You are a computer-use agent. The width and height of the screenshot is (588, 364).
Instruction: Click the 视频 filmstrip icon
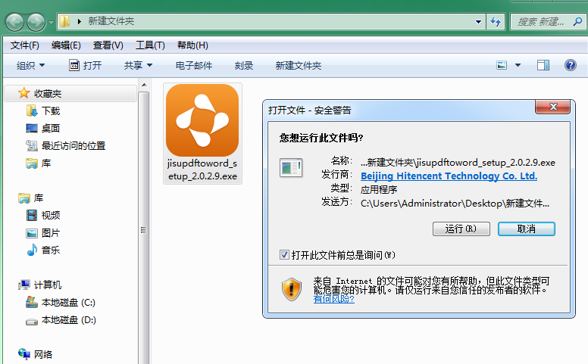click(x=32, y=216)
